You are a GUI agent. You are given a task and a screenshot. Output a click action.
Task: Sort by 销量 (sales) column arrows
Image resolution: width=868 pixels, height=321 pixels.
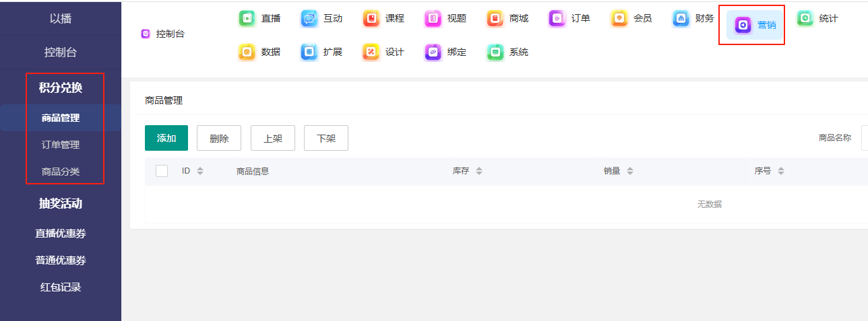630,171
